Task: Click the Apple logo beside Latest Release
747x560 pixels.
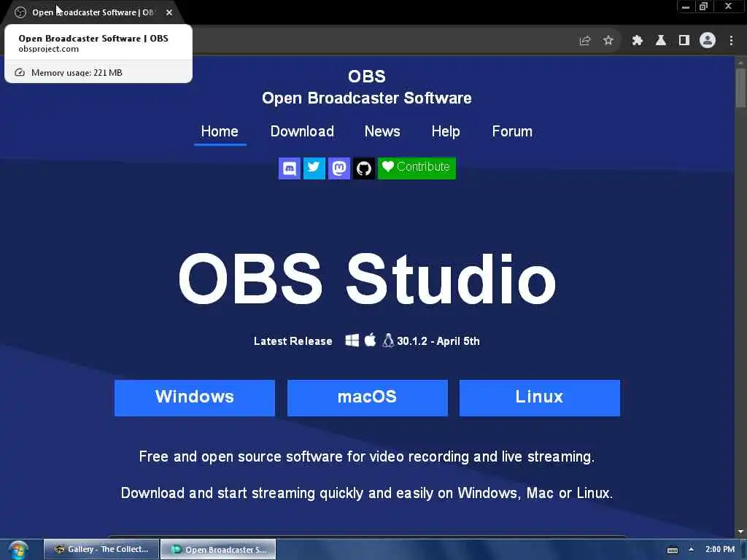Action: coord(370,340)
